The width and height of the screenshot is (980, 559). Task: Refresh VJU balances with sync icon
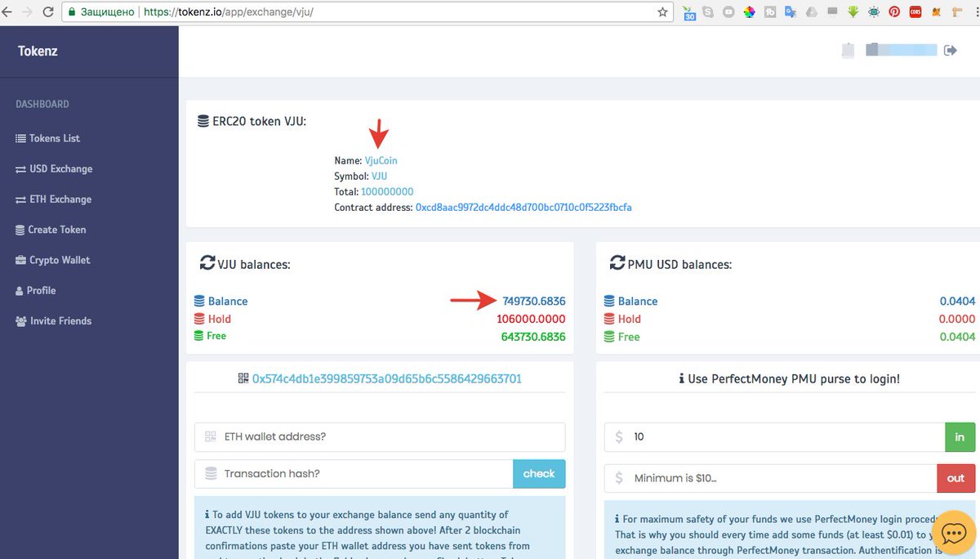pyautogui.click(x=207, y=263)
